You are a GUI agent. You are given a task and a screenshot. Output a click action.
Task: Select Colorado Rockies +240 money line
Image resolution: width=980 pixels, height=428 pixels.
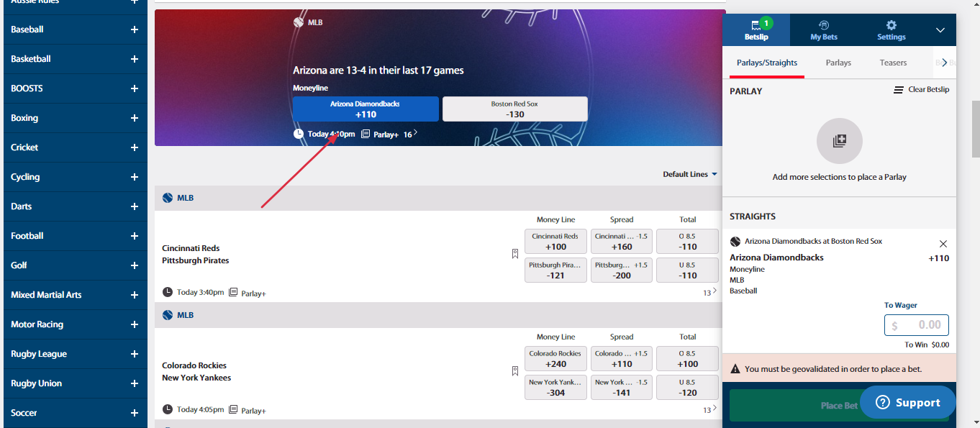coord(555,359)
